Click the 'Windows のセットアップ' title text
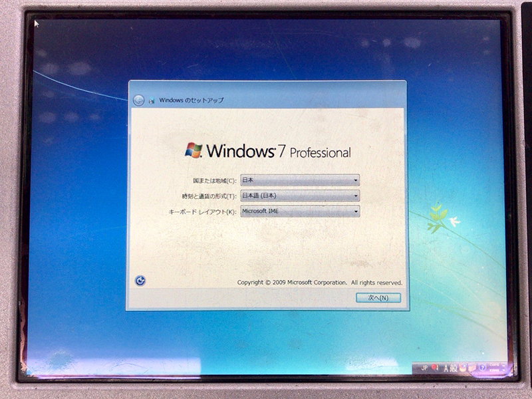The width and height of the screenshot is (532, 399). 192,100
